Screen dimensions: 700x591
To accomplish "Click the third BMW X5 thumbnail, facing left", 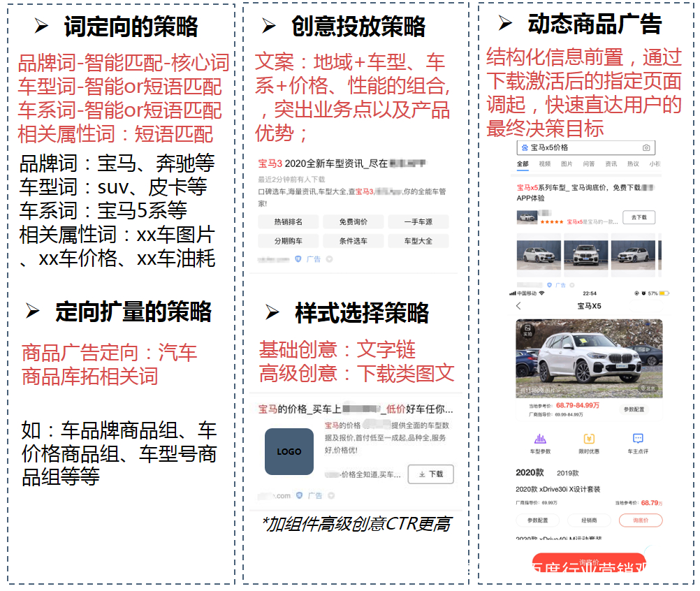I will pyautogui.click(x=633, y=255).
